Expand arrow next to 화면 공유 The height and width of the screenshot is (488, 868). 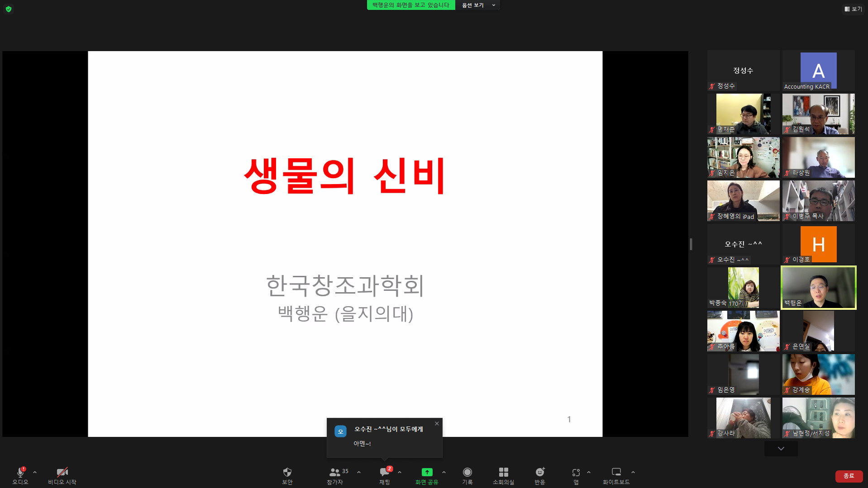(444, 472)
